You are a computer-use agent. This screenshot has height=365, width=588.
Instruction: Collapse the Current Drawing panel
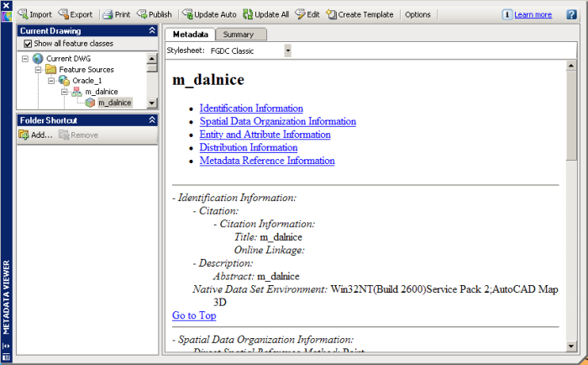(152, 30)
